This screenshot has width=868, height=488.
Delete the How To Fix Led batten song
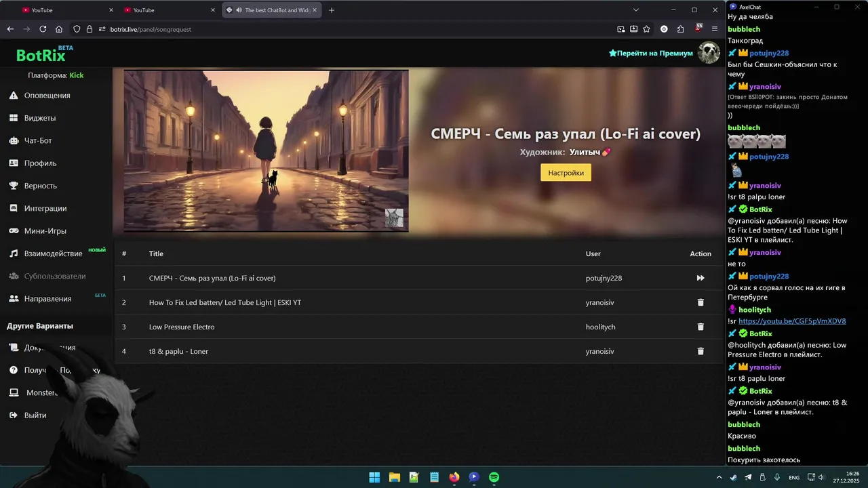701,302
